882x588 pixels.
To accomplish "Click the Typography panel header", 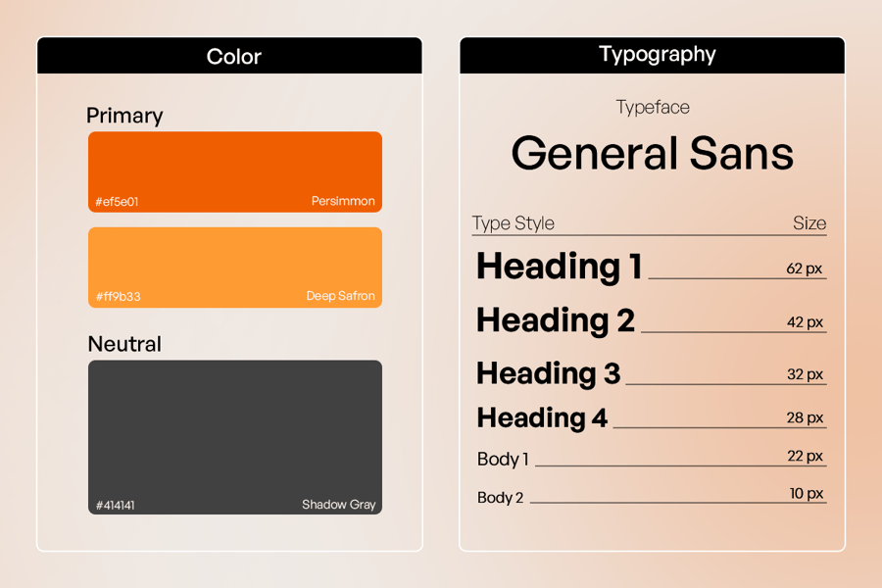I will (657, 55).
